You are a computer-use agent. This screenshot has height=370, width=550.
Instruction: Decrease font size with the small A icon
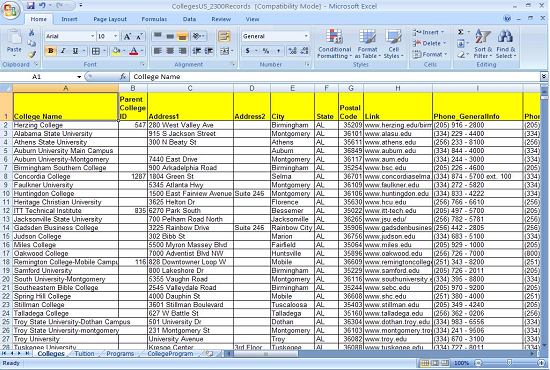pos(139,36)
